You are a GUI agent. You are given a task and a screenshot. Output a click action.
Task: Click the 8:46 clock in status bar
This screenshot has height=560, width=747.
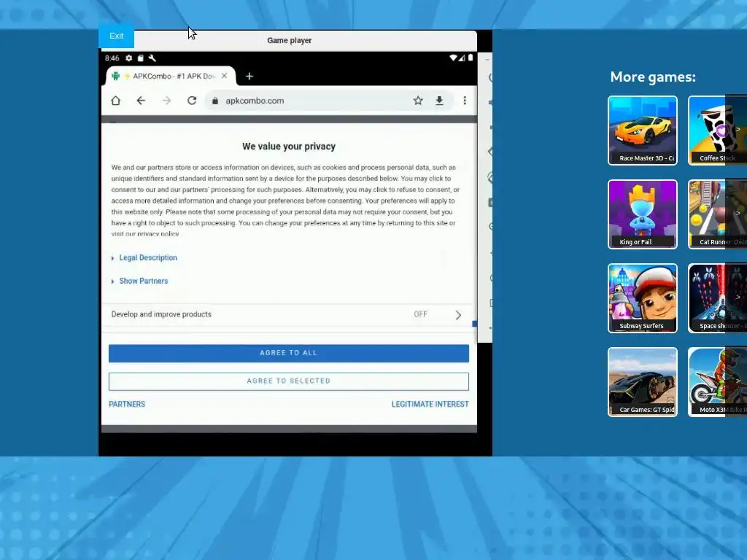coord(112,58)
